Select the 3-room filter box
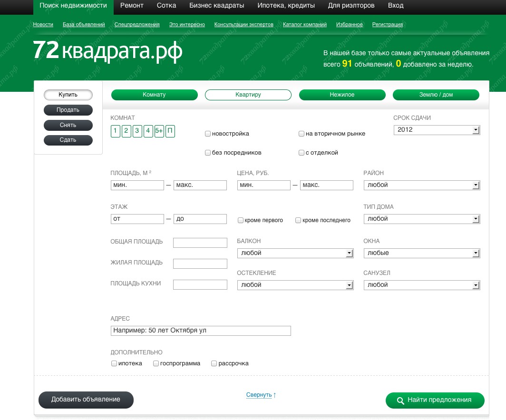Screen dimensions: 506x420 click(137, 131)
